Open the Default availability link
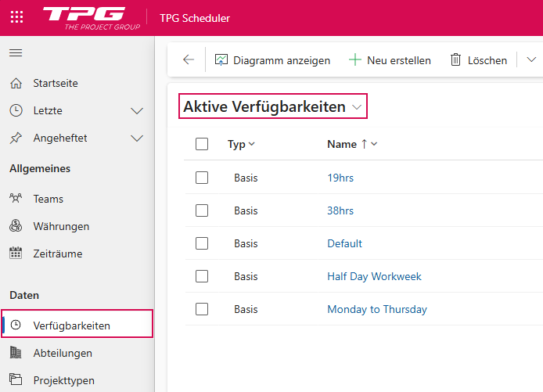 coord(344,243)
